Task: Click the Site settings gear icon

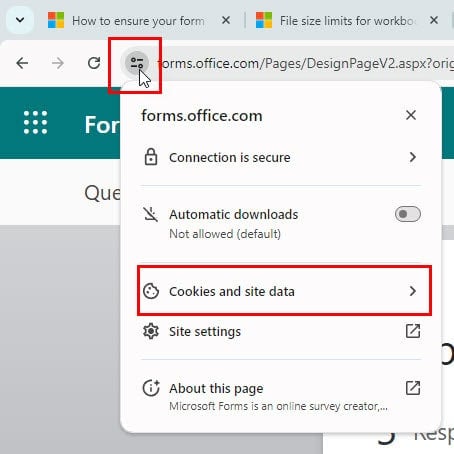Action: click(151, 331)
